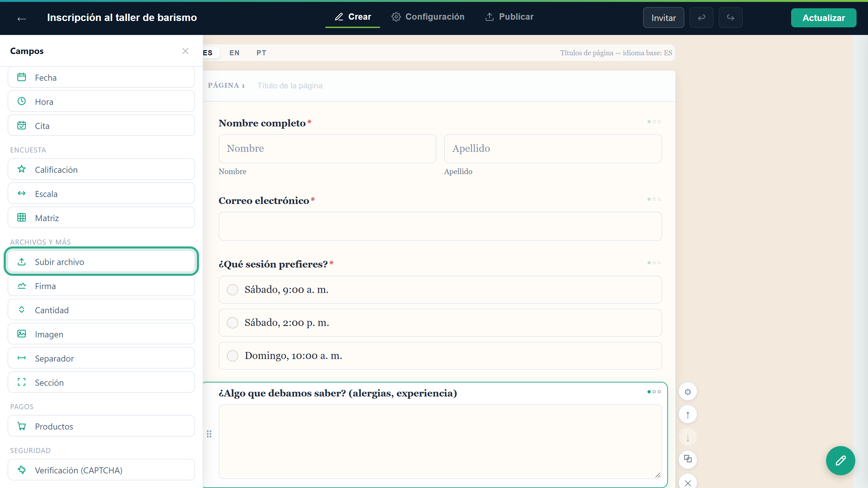
Task: Add a Productos payment field
Action: coord(101,426)
